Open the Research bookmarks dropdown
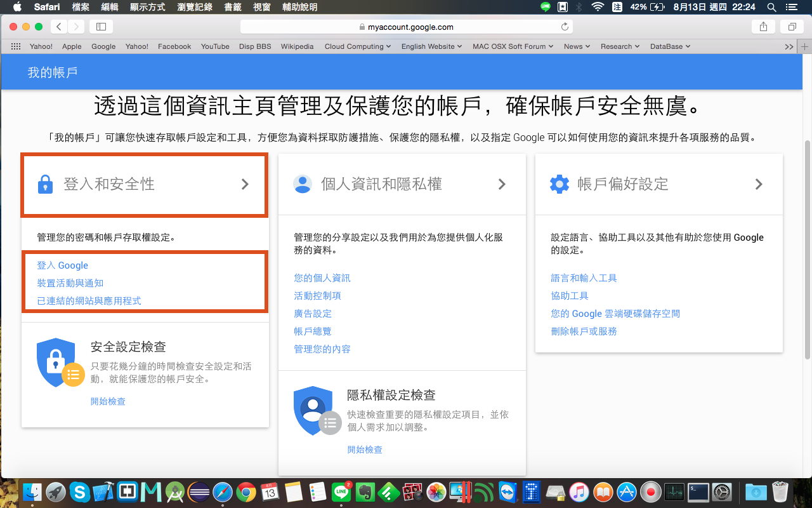The image size is (812, 508). [x=620, y=46]
